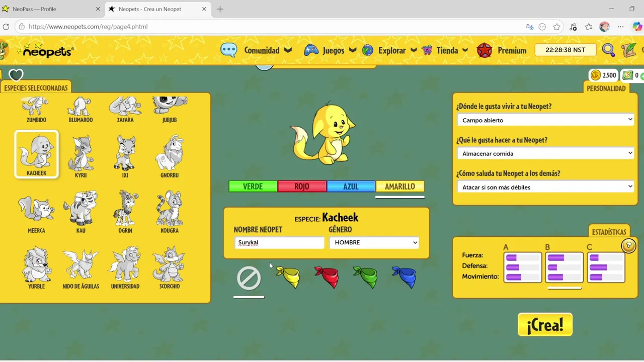644x362 pixels.
Task: Bookmark this page with the star icon
Action: click(557, 27)
